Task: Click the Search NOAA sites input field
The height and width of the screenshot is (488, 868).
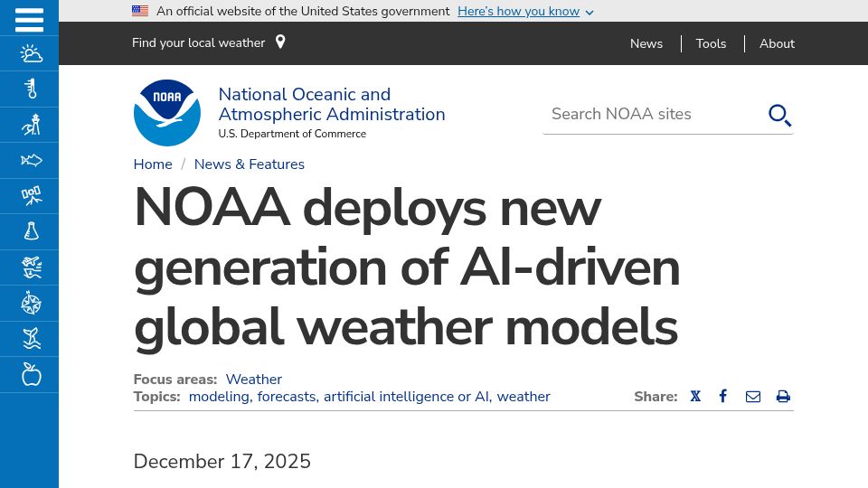Action: [653, 114]
